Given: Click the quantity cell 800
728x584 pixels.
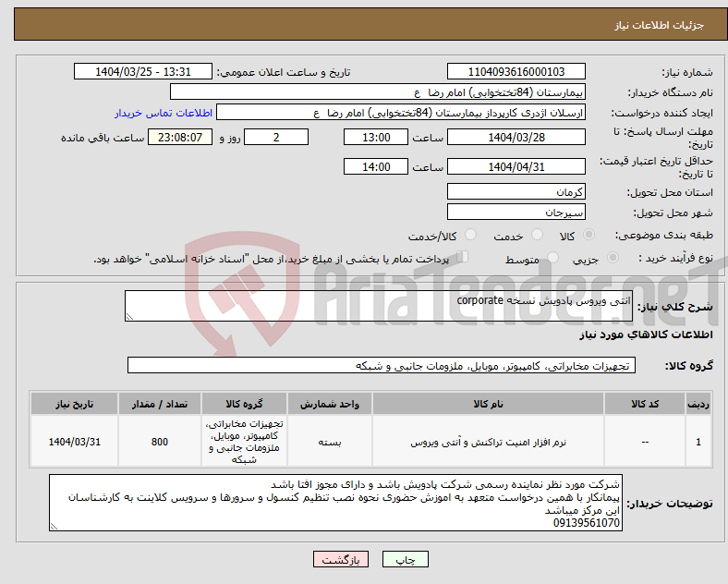Looking at the screenshot, I should (159, 442).
